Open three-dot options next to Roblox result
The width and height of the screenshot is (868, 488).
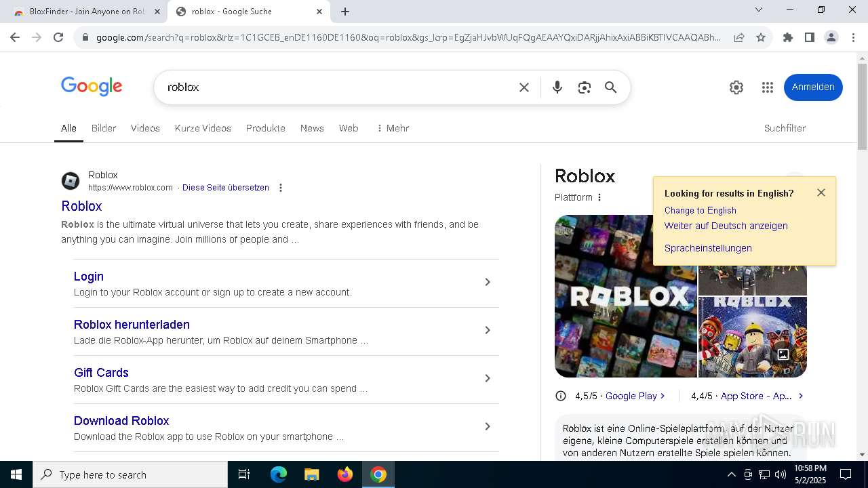tap(281, 188)
